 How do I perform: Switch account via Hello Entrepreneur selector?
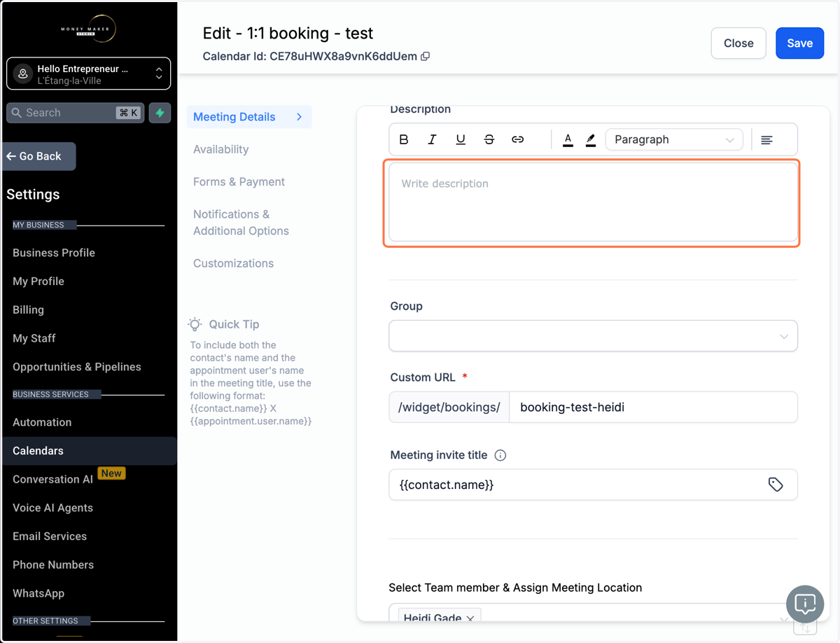tap(88, 74)
